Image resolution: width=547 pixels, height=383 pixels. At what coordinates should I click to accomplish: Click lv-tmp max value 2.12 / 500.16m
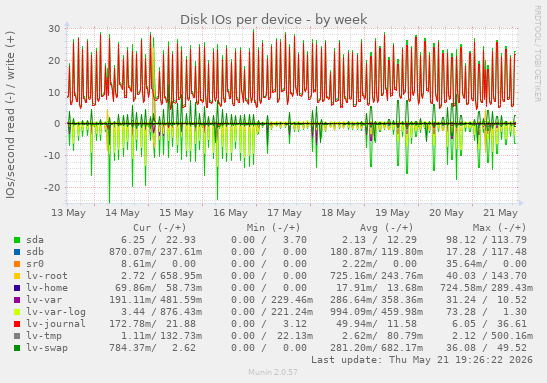pyautogui.click(x=492, y=336)
